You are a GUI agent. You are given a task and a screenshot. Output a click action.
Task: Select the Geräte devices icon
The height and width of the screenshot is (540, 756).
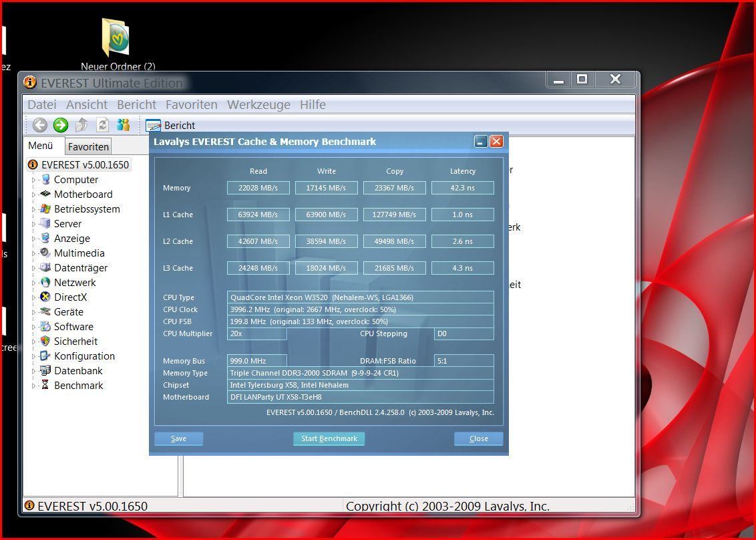tap(45, 311)
